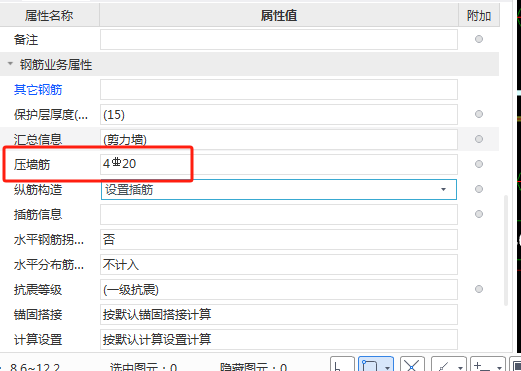Open the 其它钢筋 link
This screenshot has width=521, height=371.
(x=38, y=90)
